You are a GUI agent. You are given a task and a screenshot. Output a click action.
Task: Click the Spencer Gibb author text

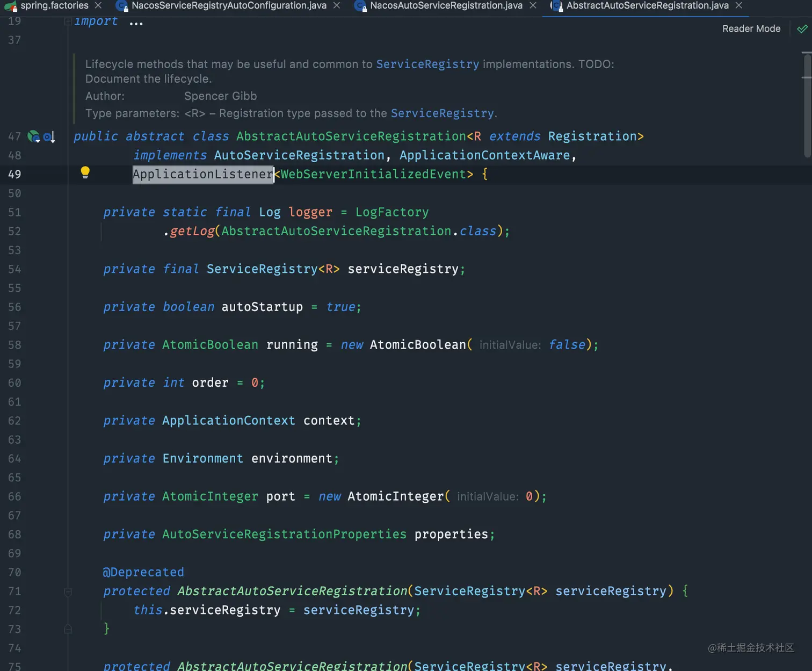[x=220, y=96]
